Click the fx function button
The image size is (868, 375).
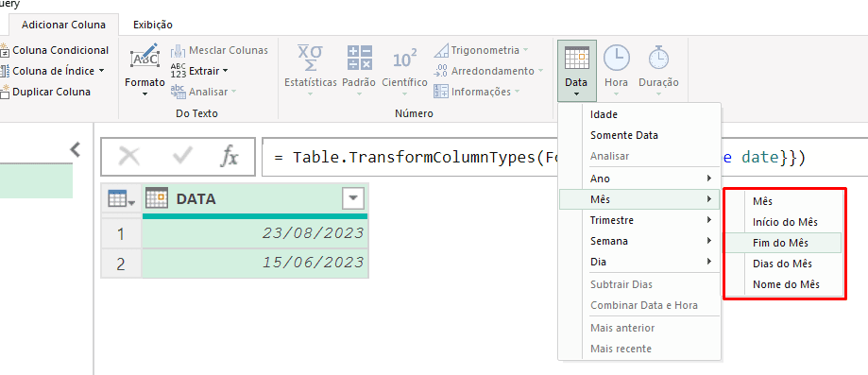[x=229, y=158]
